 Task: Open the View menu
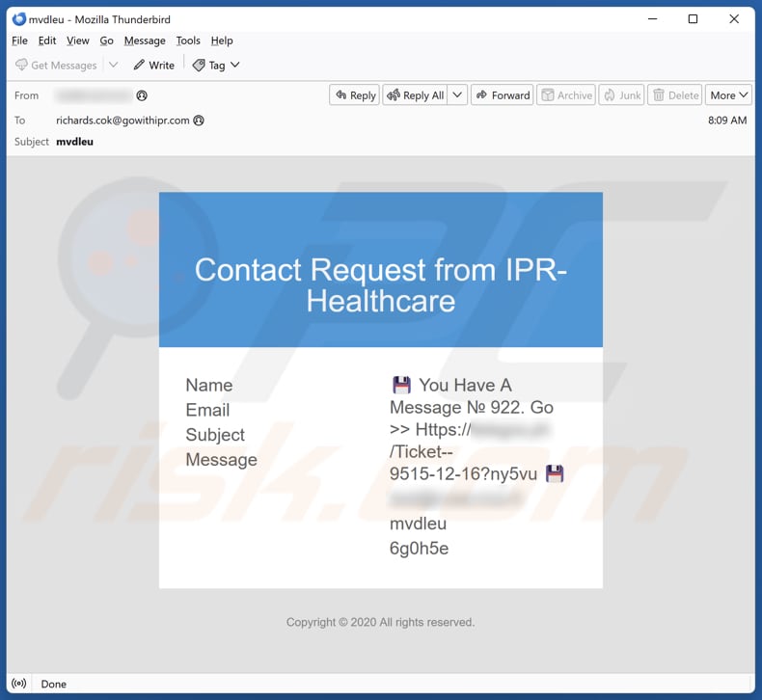click(x=78, y=40)
